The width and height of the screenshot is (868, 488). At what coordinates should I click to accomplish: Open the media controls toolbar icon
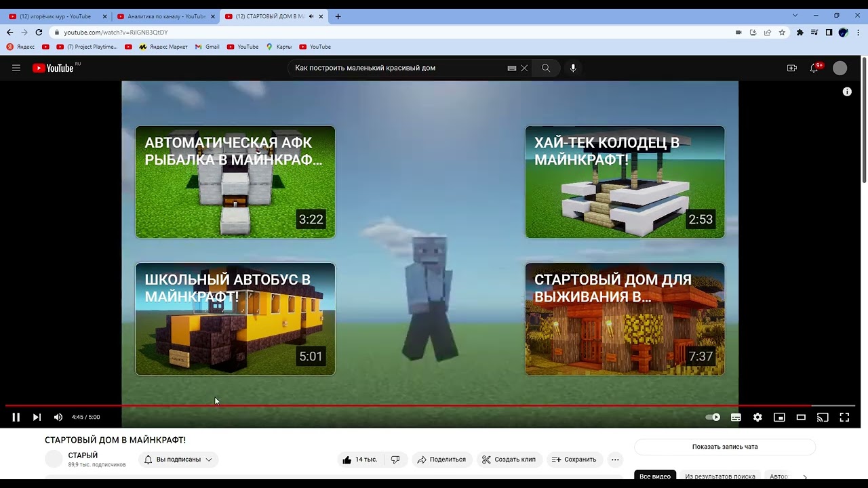coord(814,32)
